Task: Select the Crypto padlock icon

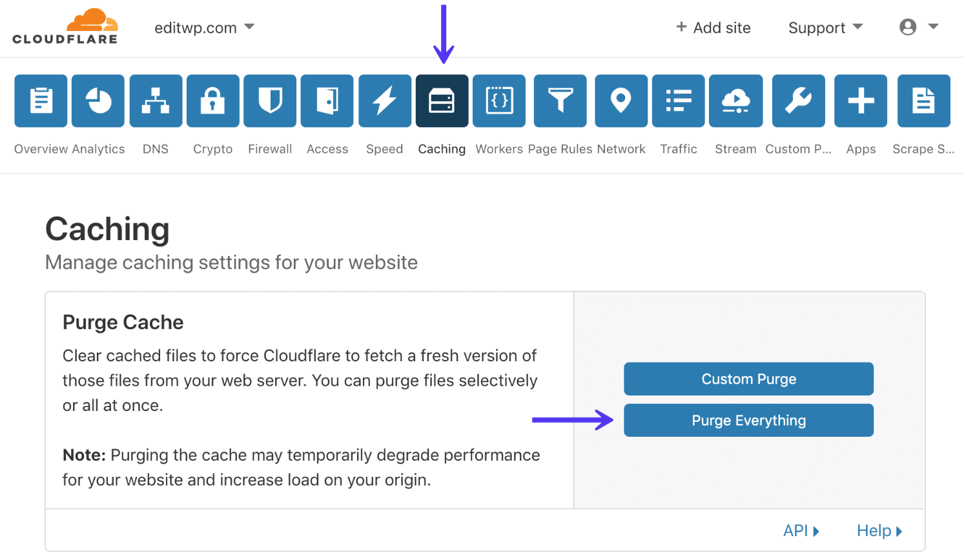Action: point(212,101)
